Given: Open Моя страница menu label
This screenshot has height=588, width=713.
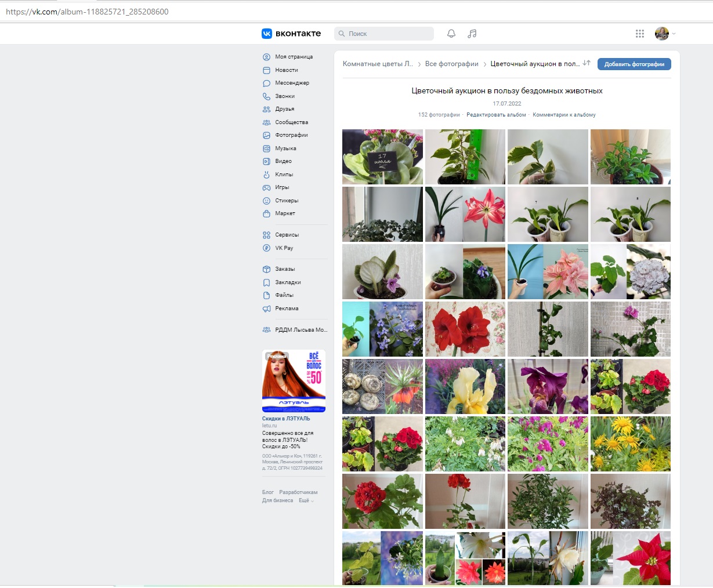Looking at the screenshot, I should (294, 57).
